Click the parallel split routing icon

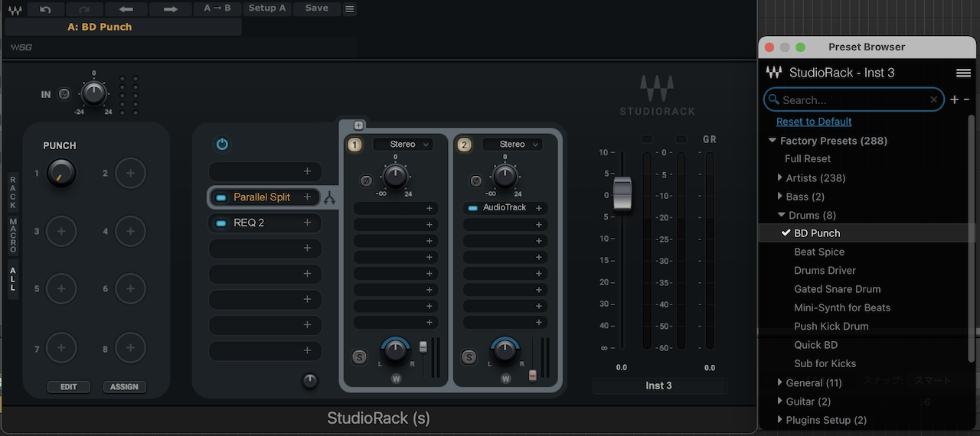point(329,198)
